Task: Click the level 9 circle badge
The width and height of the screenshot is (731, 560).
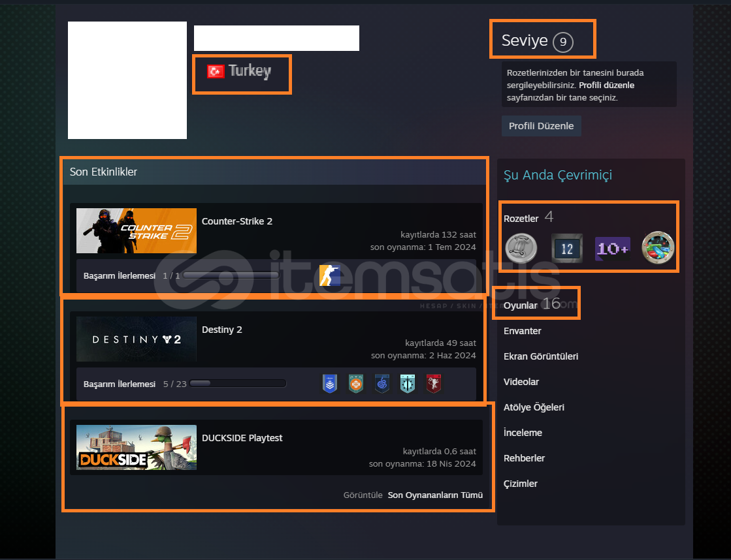Action: (x=563, y=42)
